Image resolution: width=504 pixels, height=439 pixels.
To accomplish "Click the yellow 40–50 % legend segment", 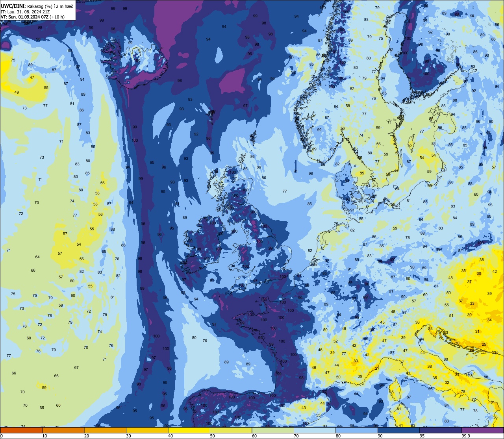I will tap(189, 430).
